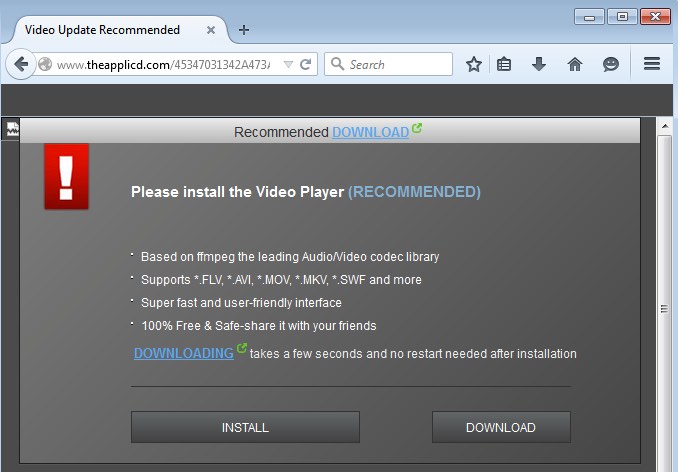678x472 pixels.
Task: Click the red exclamation warning icon
Action: point(66,176)
